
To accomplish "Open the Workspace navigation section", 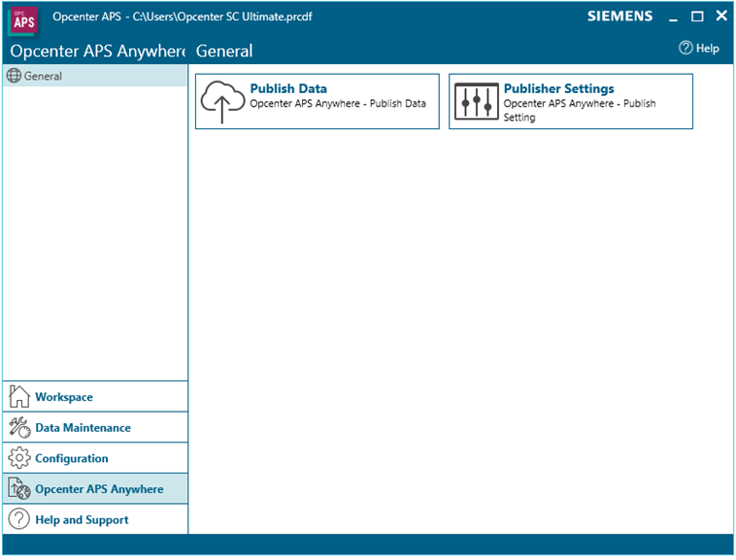I will [x=64, y=397].
